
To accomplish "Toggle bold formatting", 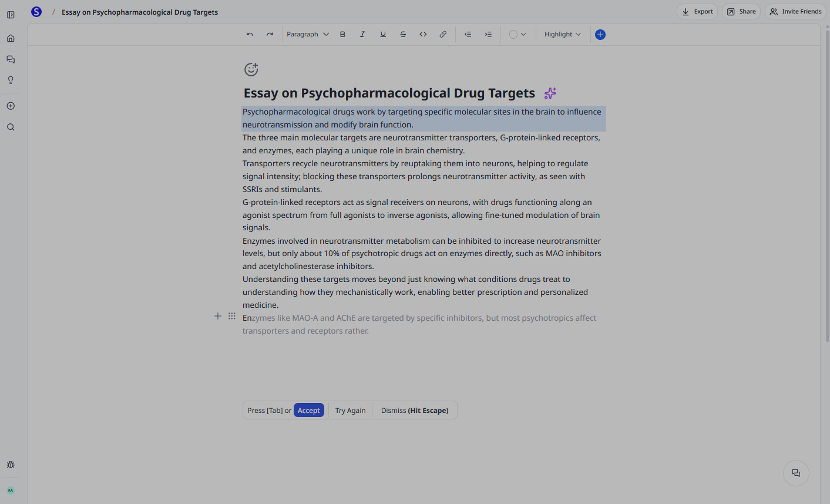I will [342, 34].
